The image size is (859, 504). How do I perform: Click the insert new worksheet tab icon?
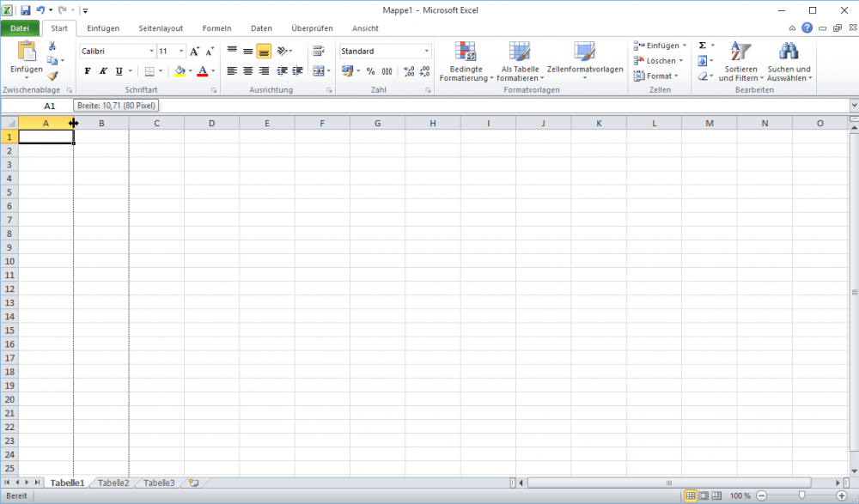click(193, 483)
